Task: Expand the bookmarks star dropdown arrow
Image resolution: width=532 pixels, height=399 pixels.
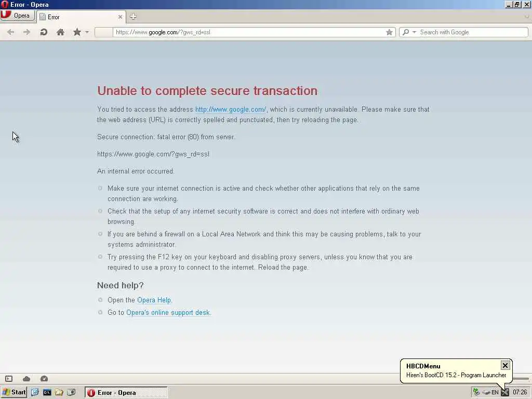Action: coord(87,32)
